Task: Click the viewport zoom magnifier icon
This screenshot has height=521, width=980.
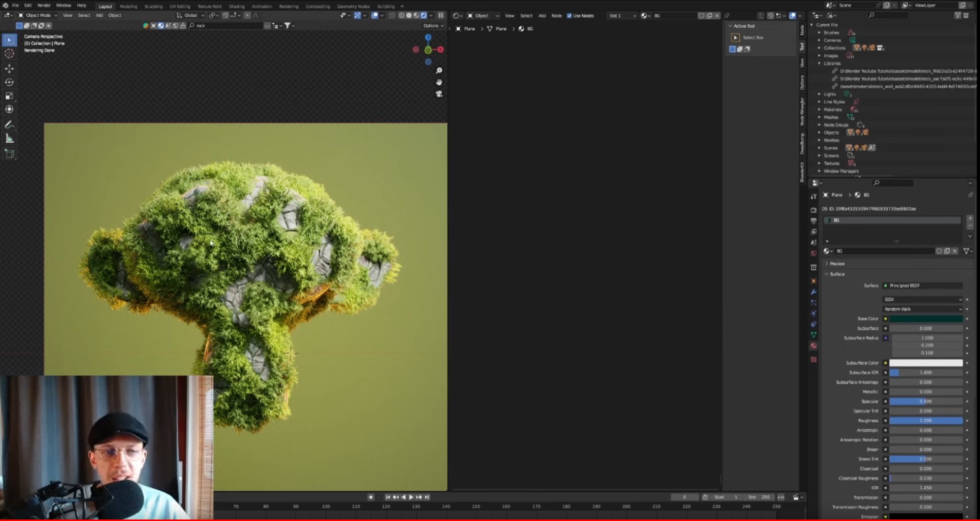Action: click(439, 71)
